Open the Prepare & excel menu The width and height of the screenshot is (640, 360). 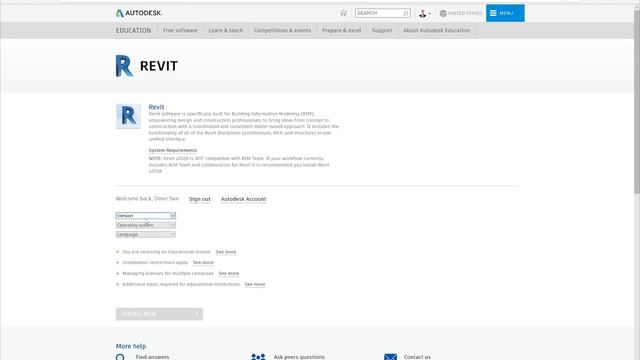click(x=341, y=30)
